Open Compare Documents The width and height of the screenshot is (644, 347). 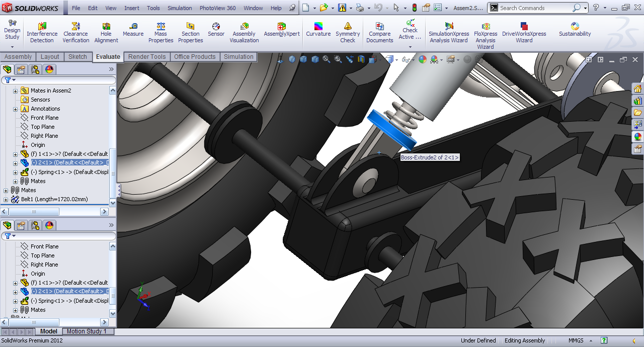tap(379, 33)
